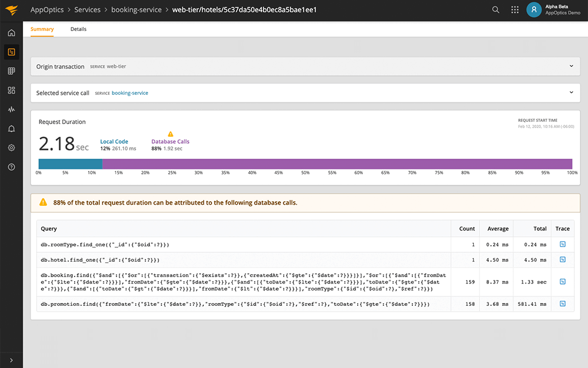
Task: Open the Alerts bell sidebar icon
Action: [x=11, y=129]
